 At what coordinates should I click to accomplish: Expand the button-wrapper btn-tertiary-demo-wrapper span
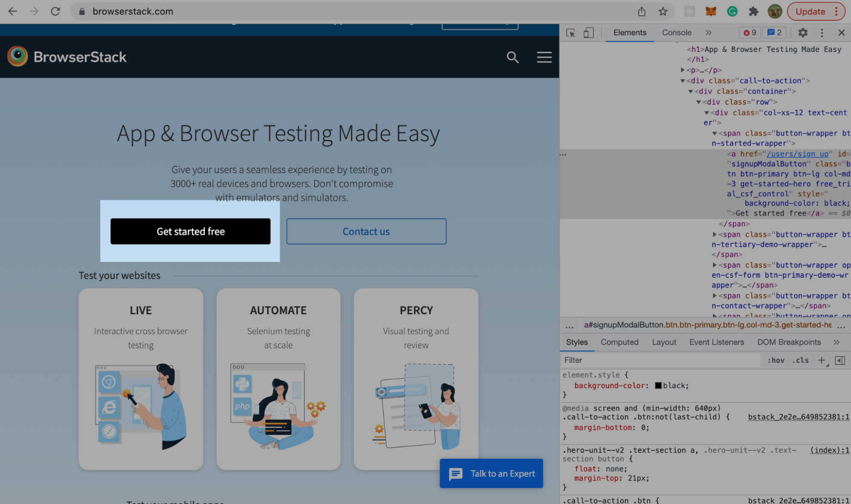714,234
